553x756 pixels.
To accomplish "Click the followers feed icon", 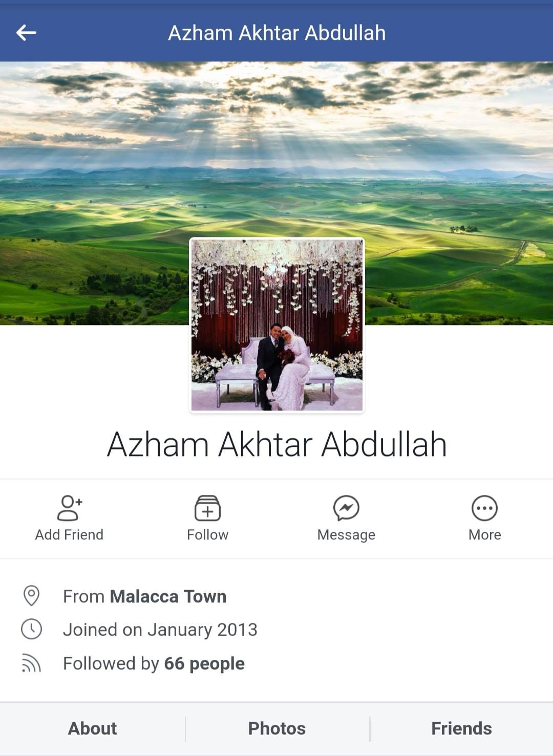I will coord(31,663).
